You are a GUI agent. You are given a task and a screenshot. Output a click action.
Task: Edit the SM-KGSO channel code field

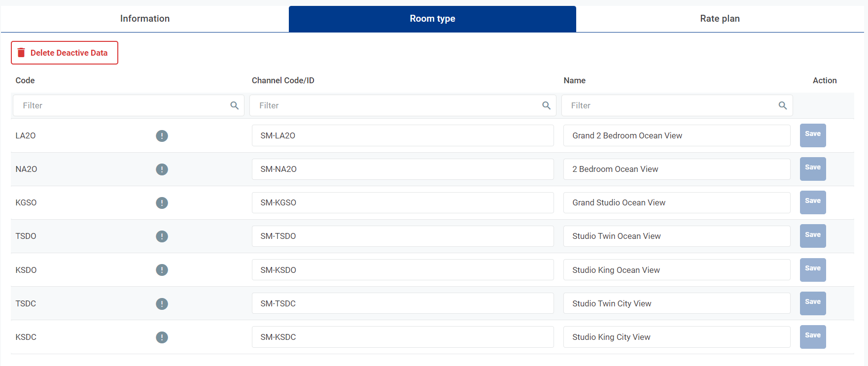[x=402, y=203]
